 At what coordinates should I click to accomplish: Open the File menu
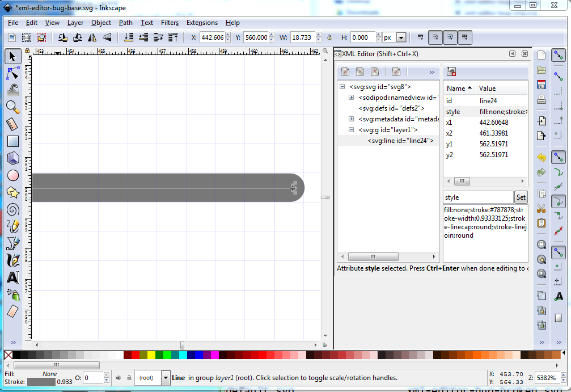click(x=12, y=23)
